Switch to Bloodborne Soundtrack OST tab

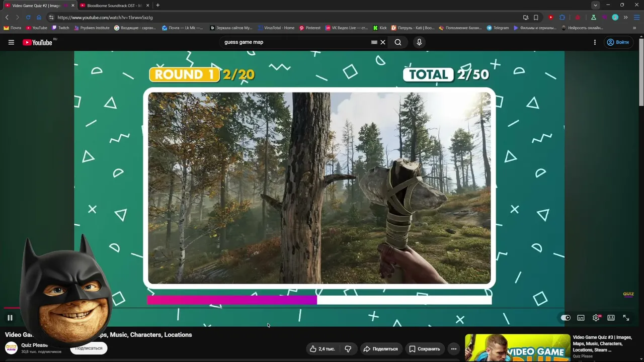115,6
